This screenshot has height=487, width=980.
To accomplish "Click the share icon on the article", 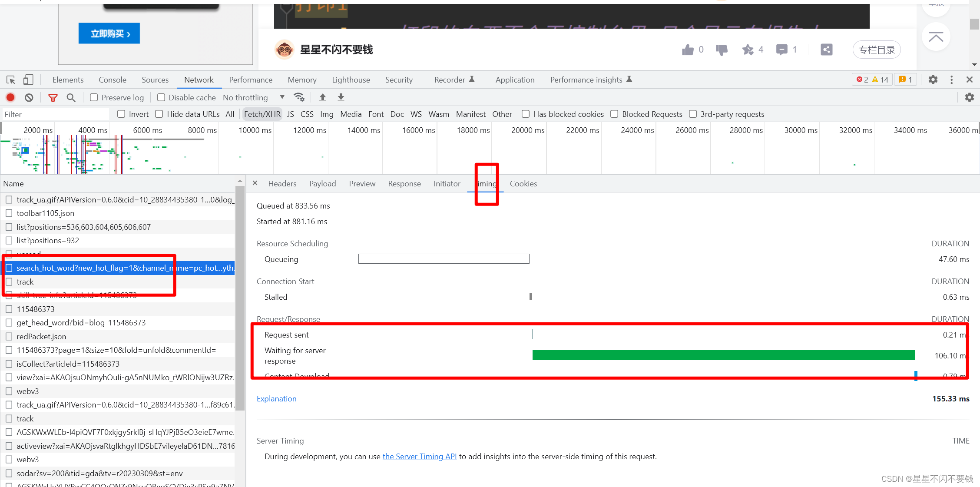I will 826,49.
